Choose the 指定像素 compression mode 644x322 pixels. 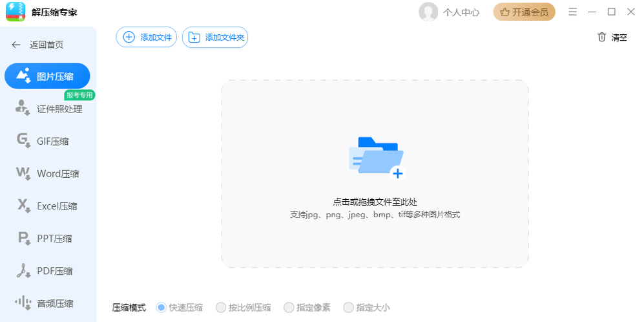pyautogui.click(x=289, y=308)
